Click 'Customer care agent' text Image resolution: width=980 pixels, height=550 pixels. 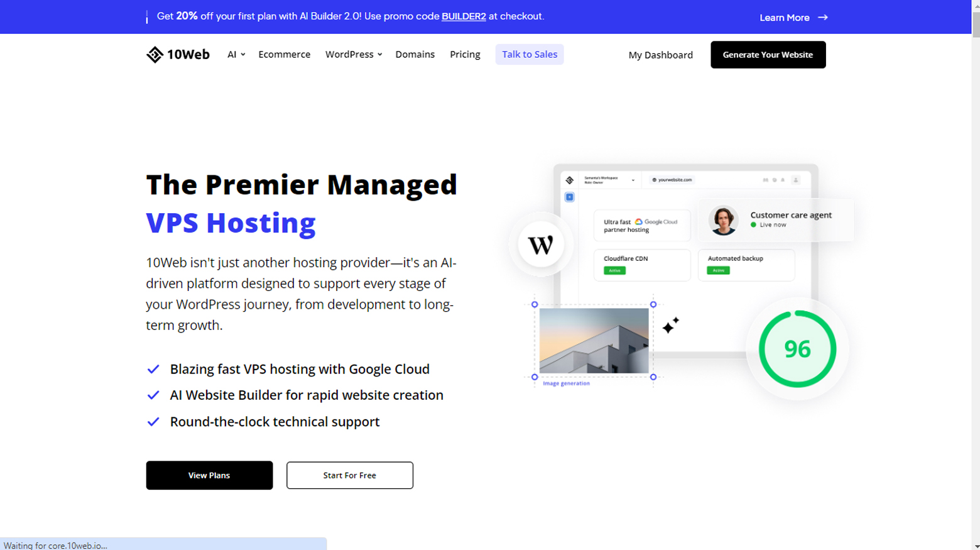point(791,215)
